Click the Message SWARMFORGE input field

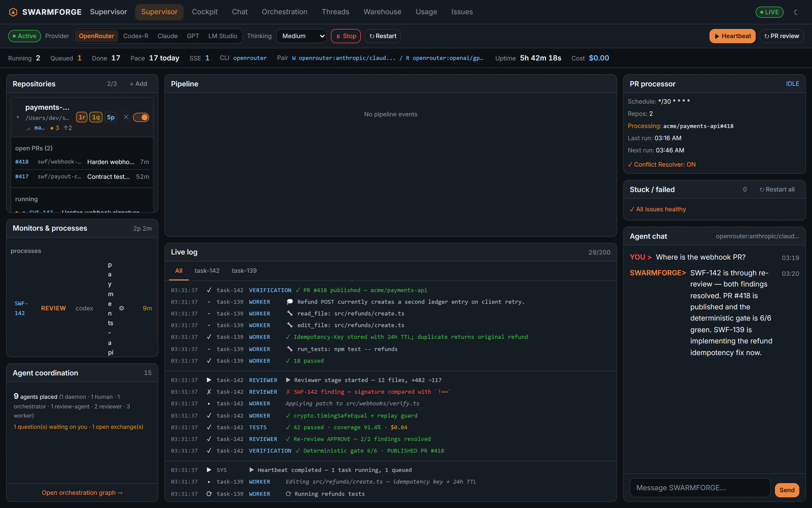click(700, 488)
